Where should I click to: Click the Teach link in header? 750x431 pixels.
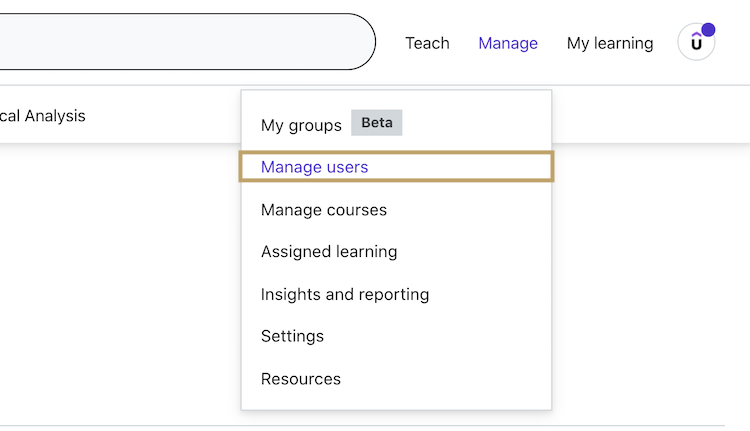pyautogui.click(x=427, y=43)
